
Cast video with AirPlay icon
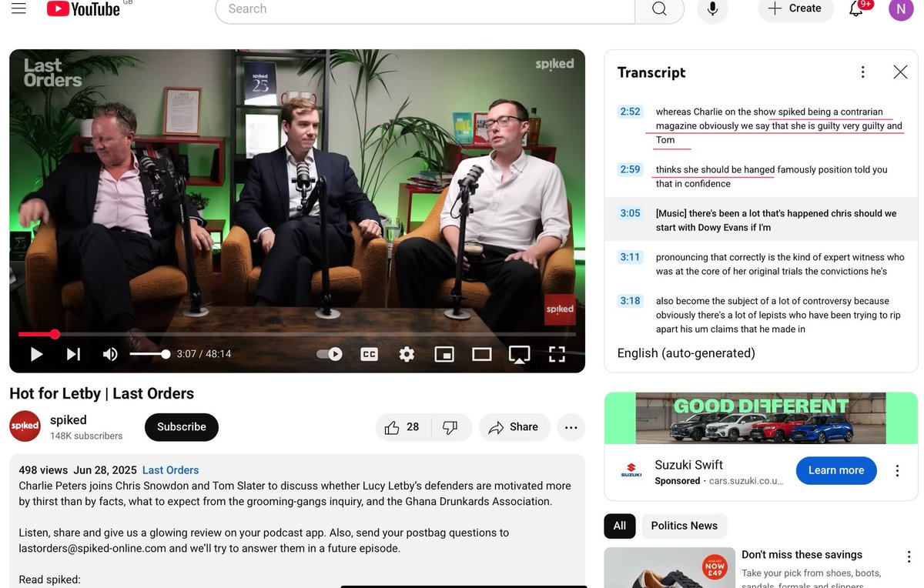(520, 354)
